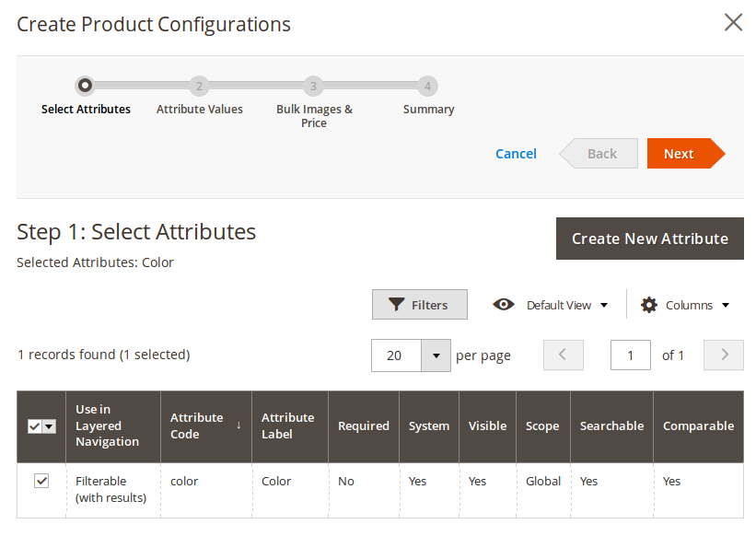
Task: Click the Back button
Action: 599,154
